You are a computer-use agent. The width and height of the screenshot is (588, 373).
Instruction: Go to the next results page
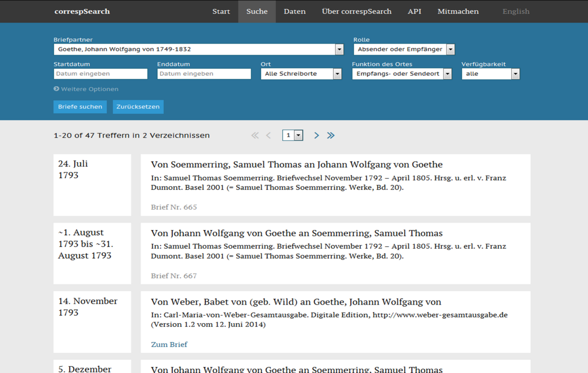[317, 136]
